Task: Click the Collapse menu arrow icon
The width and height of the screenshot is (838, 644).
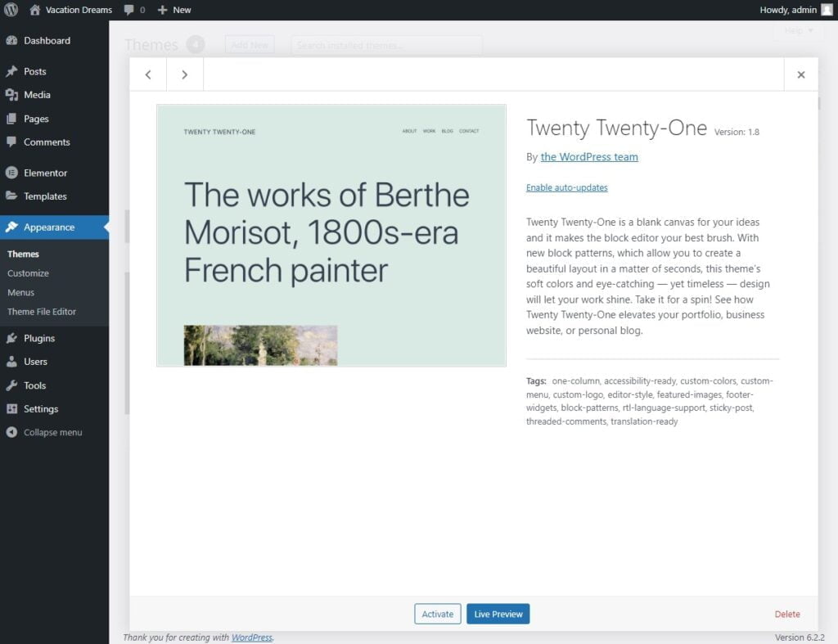Action: coord(11,432)
